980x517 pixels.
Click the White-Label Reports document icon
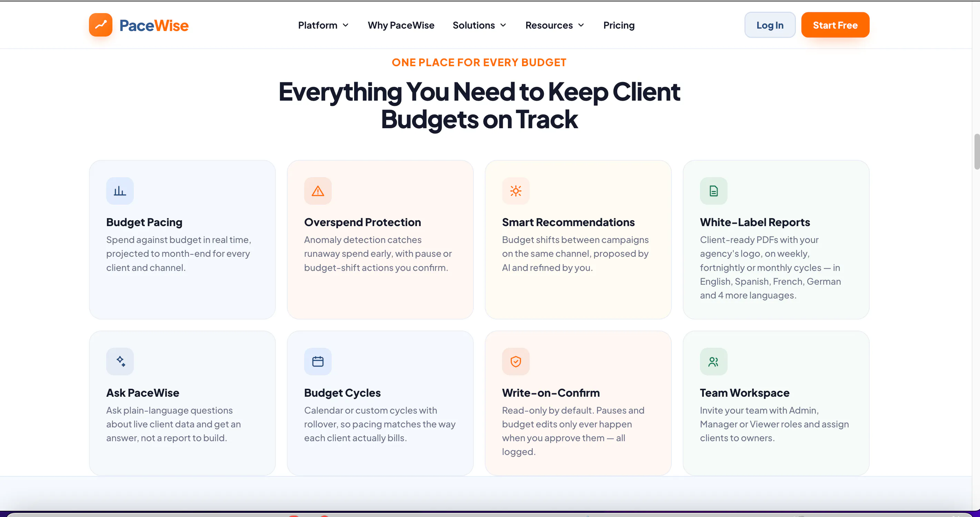tap(713, 191)
